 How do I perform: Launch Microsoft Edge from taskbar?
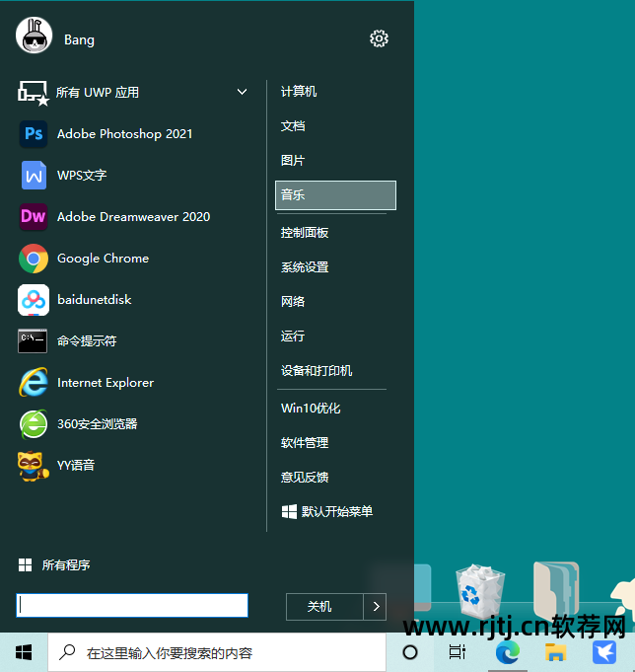click(x=508, y=652)
